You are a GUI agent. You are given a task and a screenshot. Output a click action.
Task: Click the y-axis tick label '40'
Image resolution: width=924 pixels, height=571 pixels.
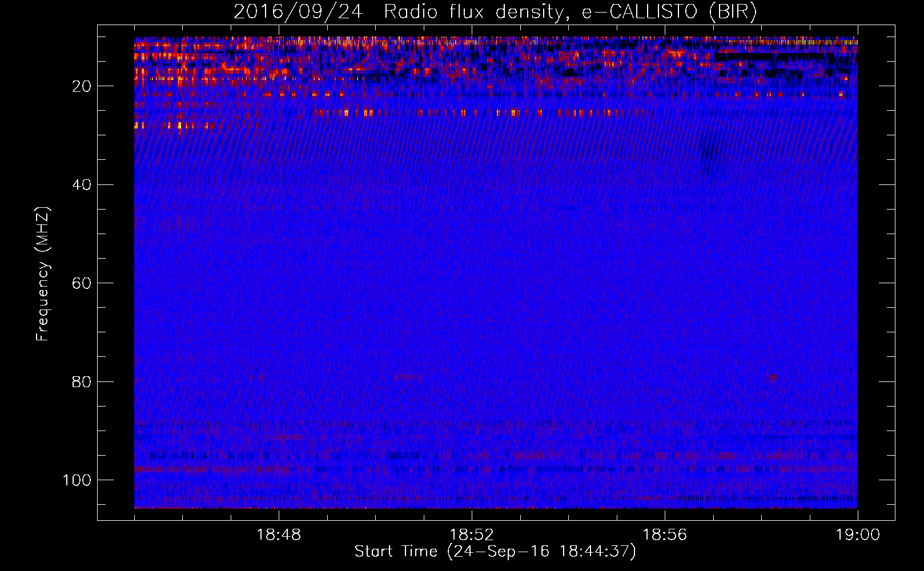(x=82, y=185)
